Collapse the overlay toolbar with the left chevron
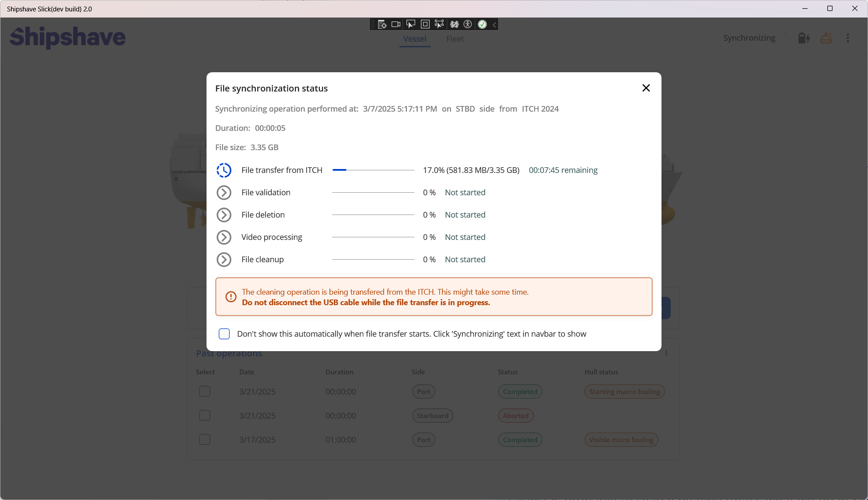The width and height of the screenshot is (868, 500). click(x=494, y=24)
